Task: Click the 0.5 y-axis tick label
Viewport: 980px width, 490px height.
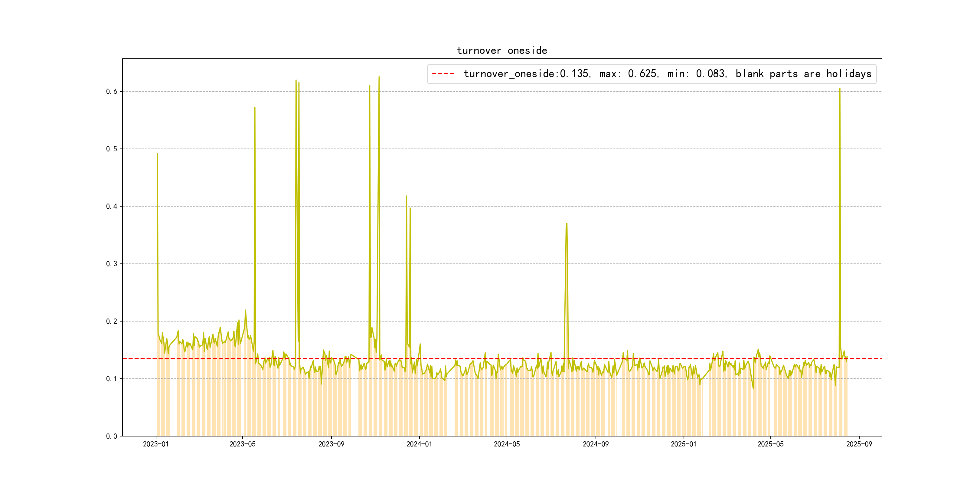Action: click(x=112, y=149)
